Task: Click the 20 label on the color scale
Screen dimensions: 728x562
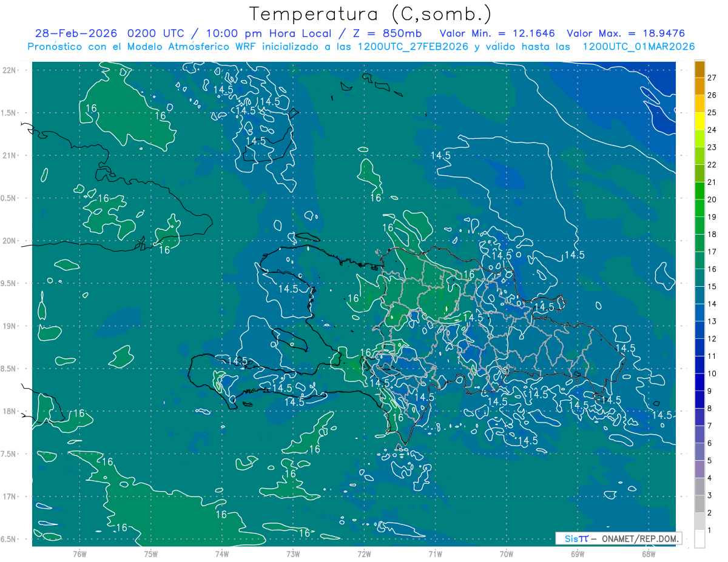Action: 712,199
